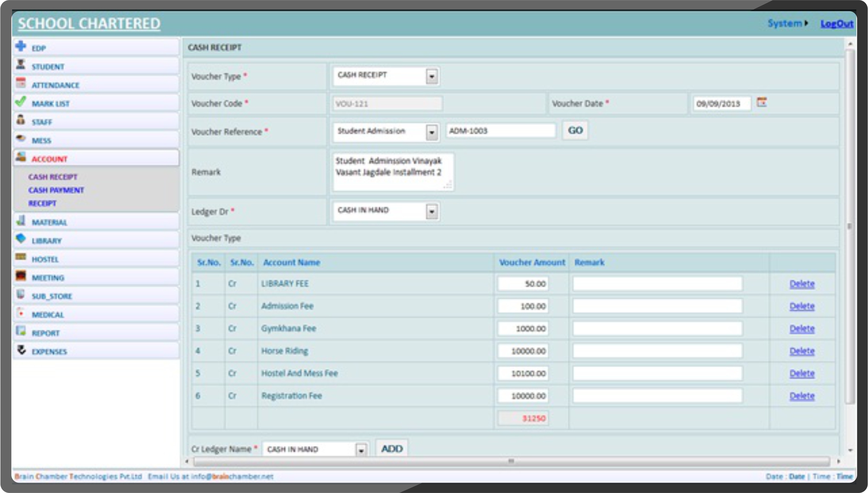Click the Horse Riding account name
This screenshot has height=493, width=868.
tap(285, 351)
